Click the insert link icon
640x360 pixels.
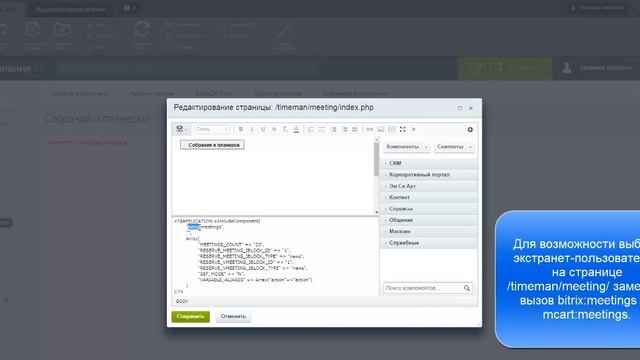(369, 129)
